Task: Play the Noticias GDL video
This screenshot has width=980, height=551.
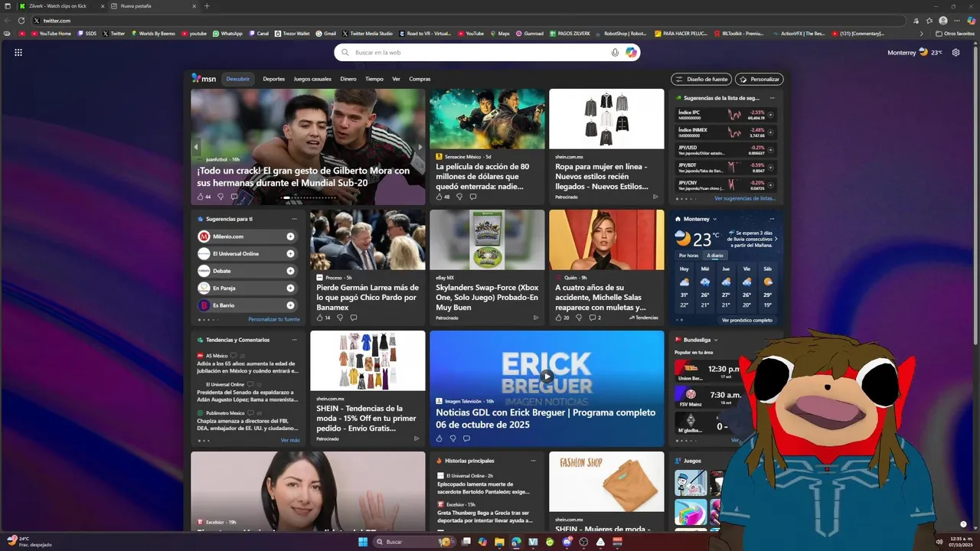Action: pos(547,376)
